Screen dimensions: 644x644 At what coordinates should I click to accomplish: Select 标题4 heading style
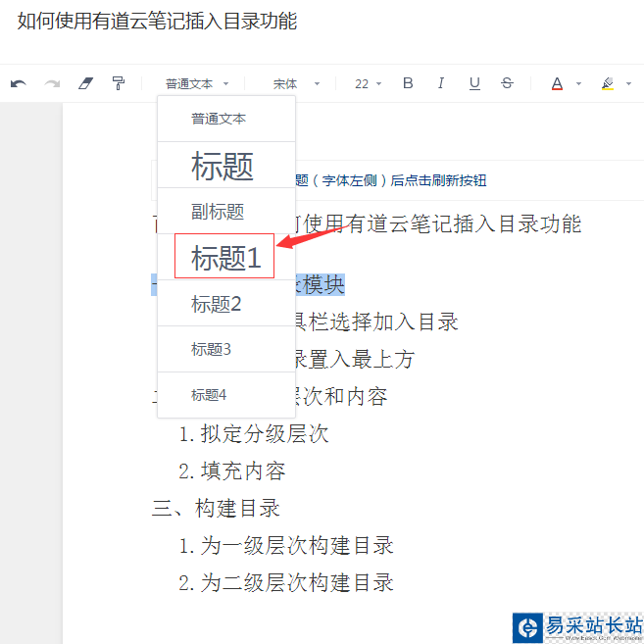(226, 395)
